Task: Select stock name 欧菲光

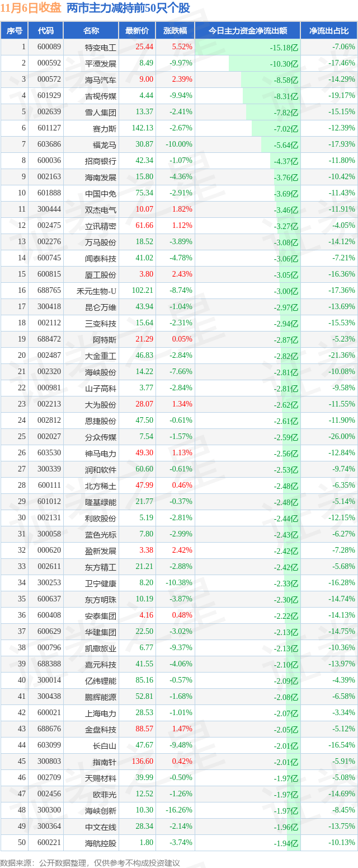Action: click(x=105, y=794)
